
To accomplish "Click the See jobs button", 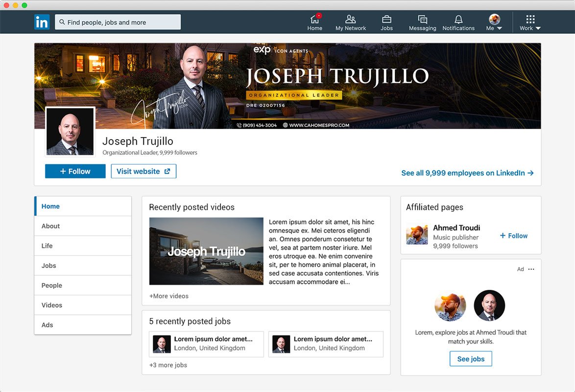I will pos(471,359).
